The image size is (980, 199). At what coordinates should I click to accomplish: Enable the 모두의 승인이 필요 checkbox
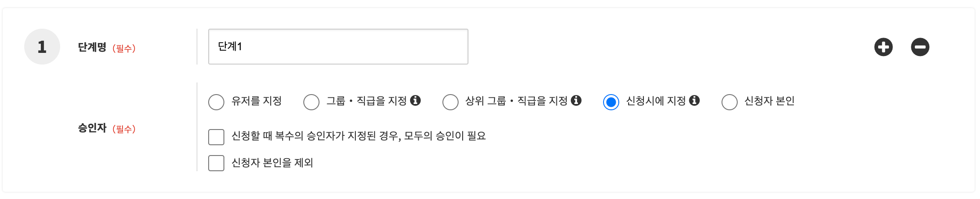click(216, 137)
